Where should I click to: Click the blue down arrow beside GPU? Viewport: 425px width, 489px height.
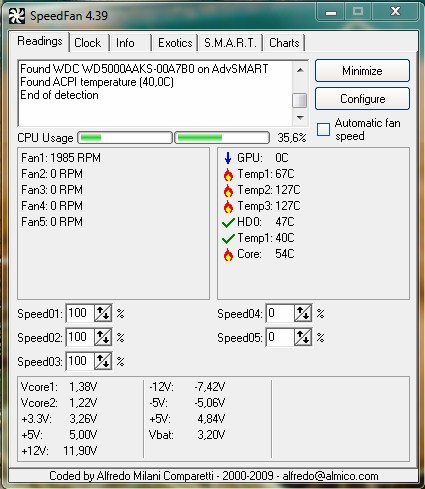[x=228, y=158]
